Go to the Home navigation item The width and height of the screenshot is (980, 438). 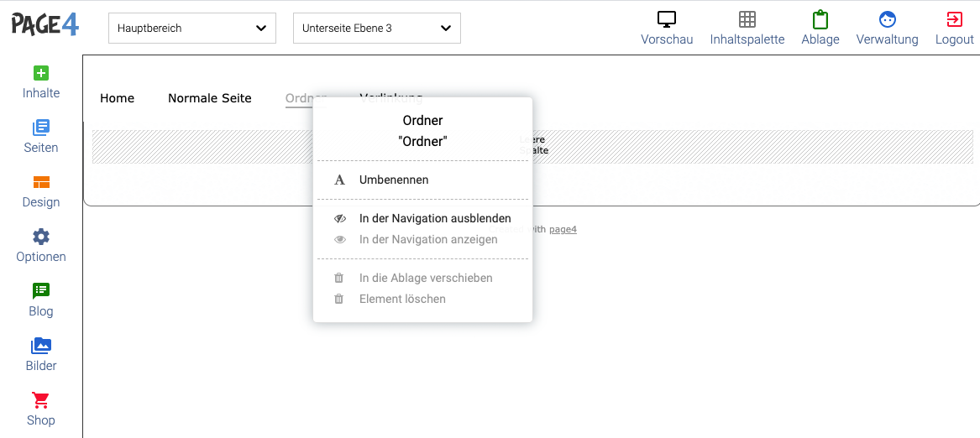pyautogui.click(x=117, y=98)
